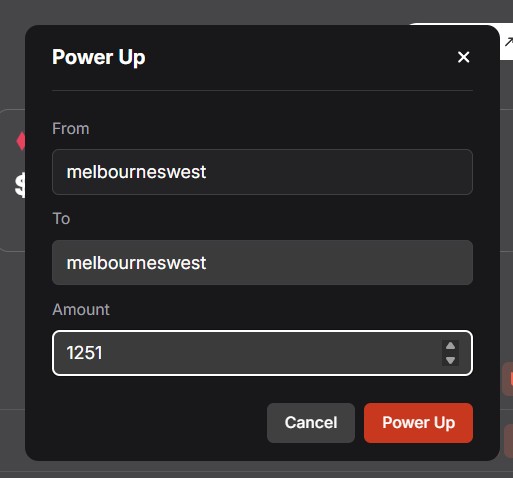Click the upper orange button at right edge
Image resolution: width=513 pixels, height=478 pixels.
(x=508, y=379)
